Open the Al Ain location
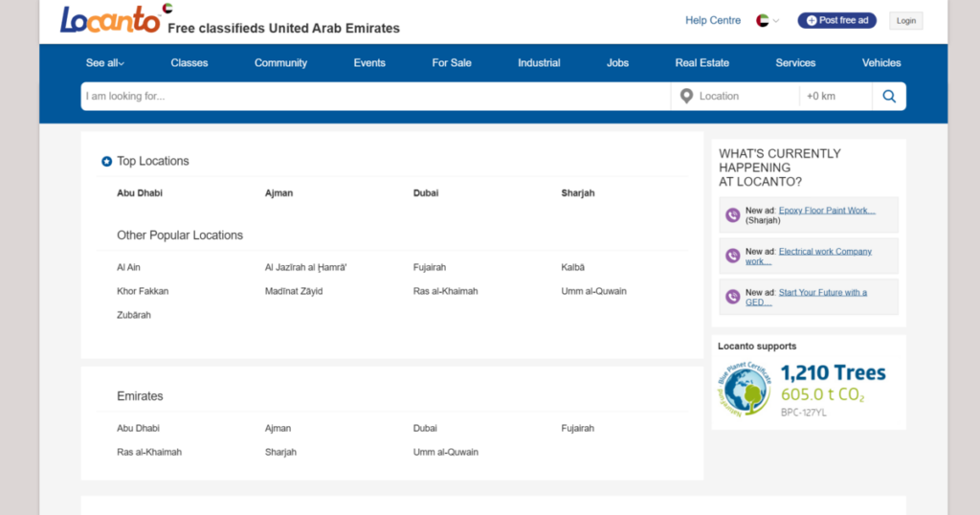The image size is (980, 515). click(x=128, y=267)
